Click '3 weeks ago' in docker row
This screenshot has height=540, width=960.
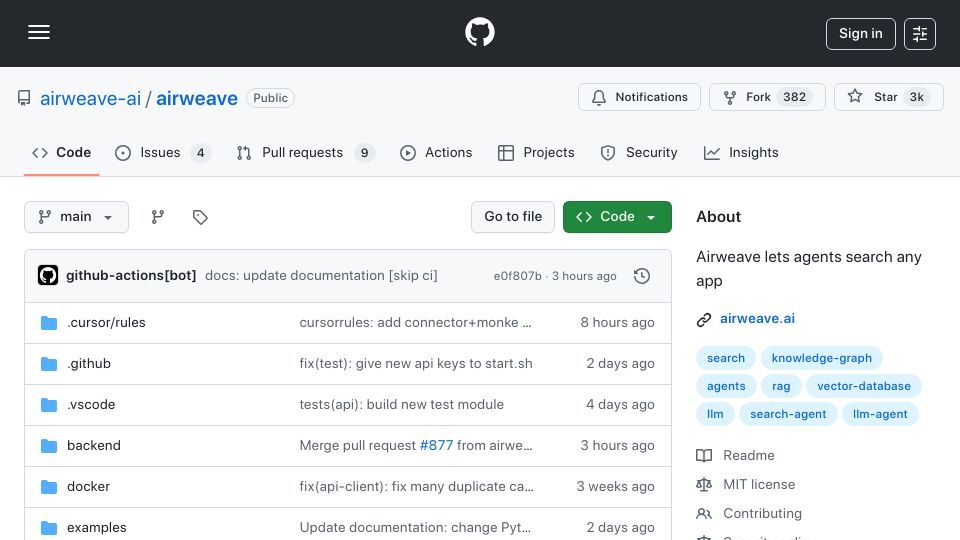(615, 487)
